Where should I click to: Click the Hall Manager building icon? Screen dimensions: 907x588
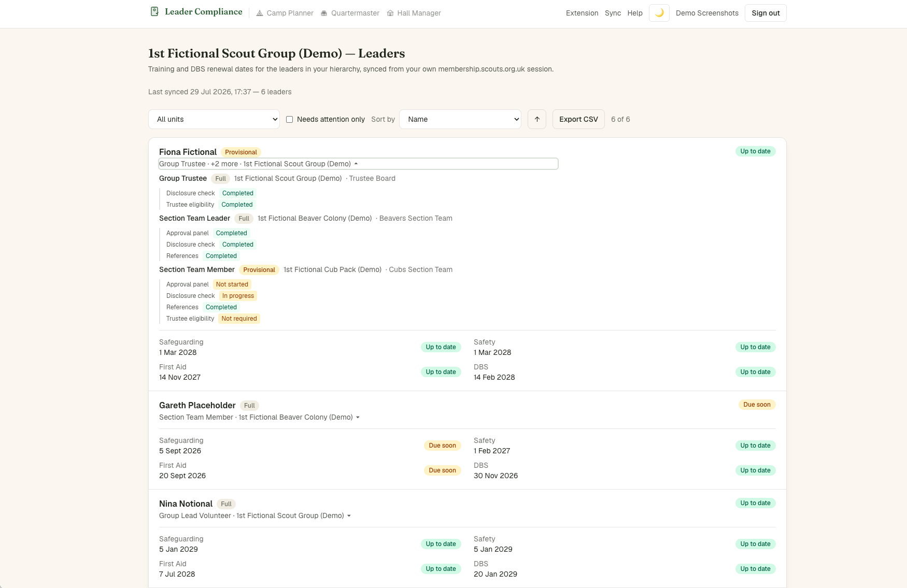tap(390, 13)
